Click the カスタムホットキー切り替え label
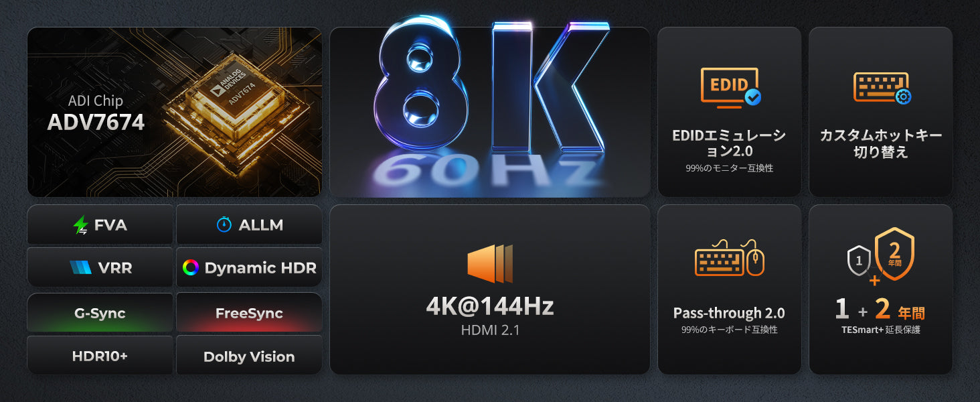 881,143
